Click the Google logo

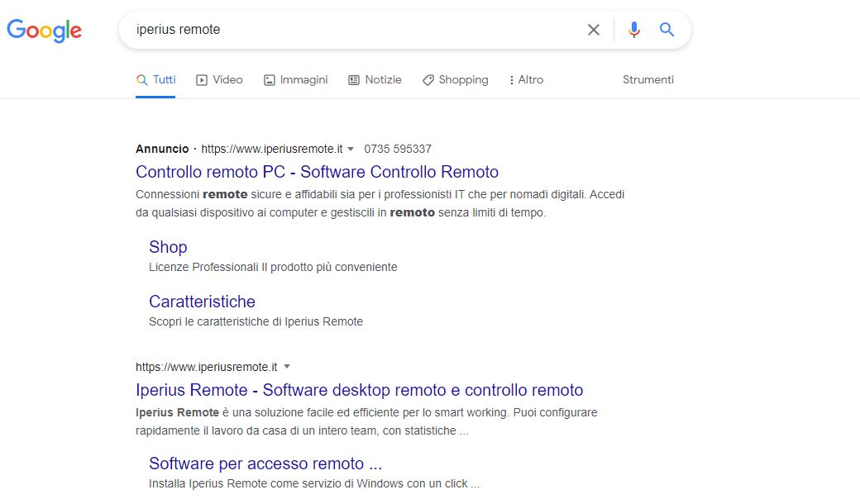click(x=45, y=31)
